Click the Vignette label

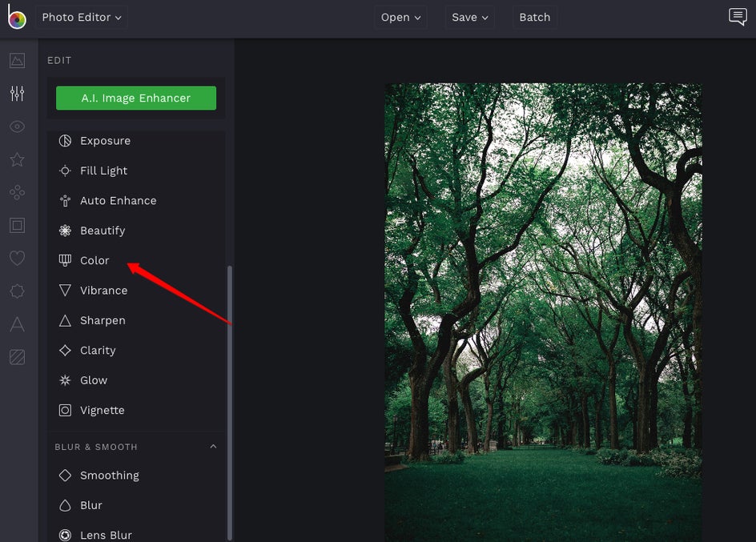tap(103, 410)
